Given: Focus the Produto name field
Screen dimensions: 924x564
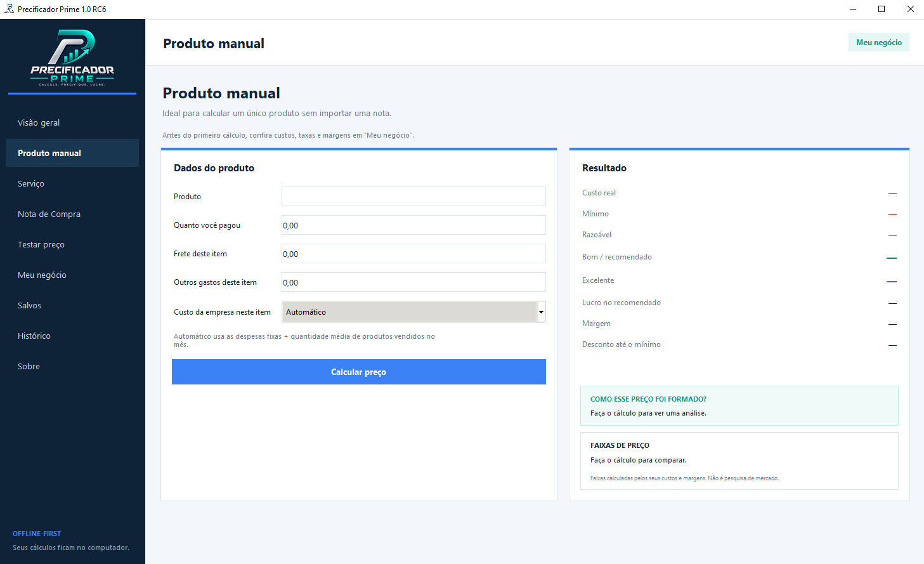Looking at the screenshot, I should [x=413, y=197].
